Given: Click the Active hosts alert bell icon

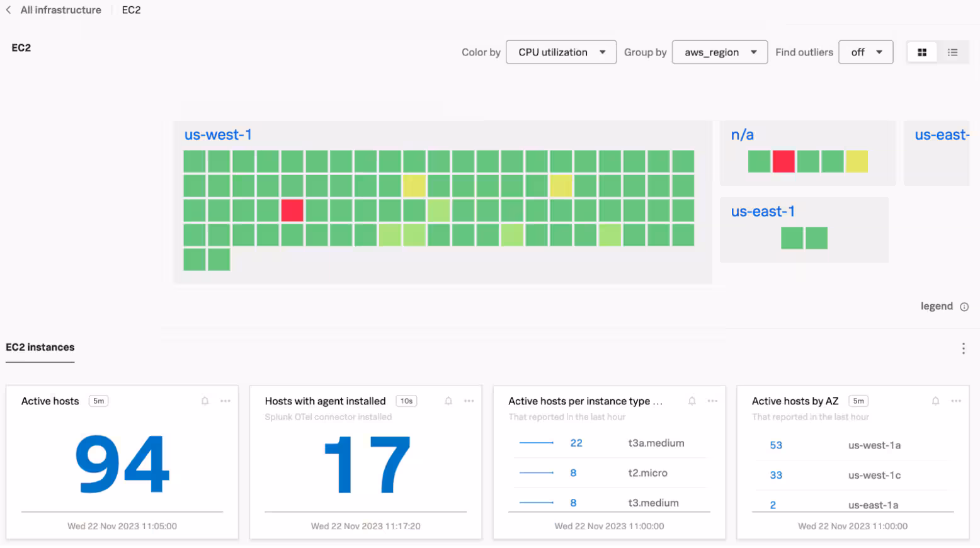Looking at the screenshot, I should tap(205, 401).
